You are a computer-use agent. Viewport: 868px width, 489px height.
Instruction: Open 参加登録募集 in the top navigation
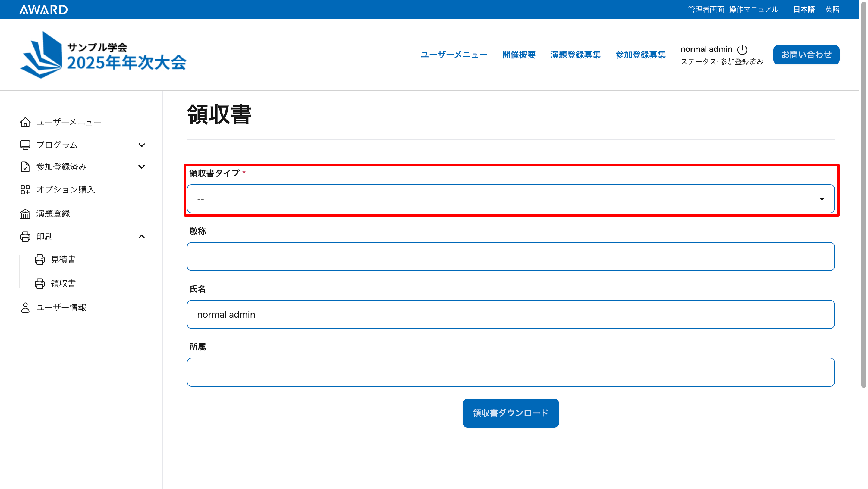[x=640, y=55]
